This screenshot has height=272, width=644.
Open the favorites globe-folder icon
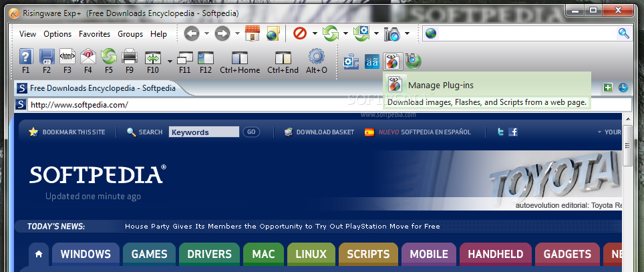coord(273,33)
